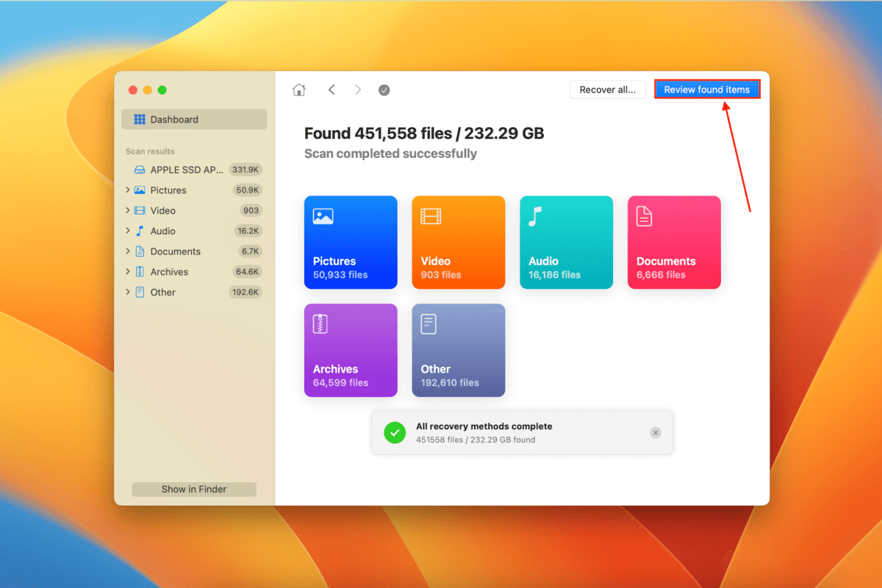Viewport: 882px width, 588px height.
Task: Click the Archives sidebar icon
Action: tap(140, 272)
